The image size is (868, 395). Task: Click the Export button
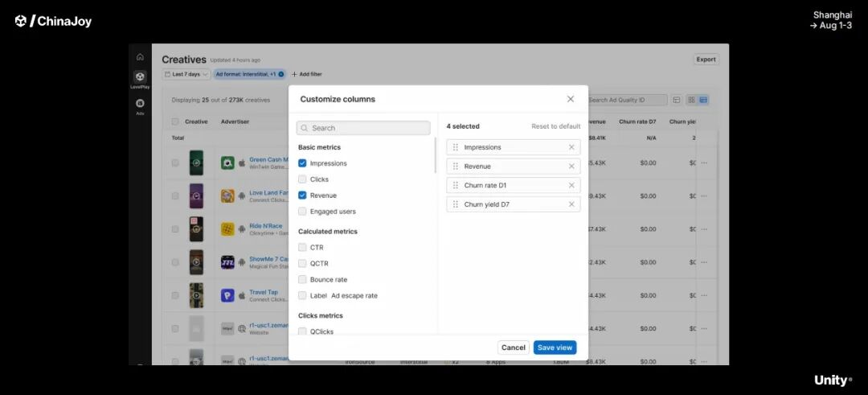pos(706,60)
